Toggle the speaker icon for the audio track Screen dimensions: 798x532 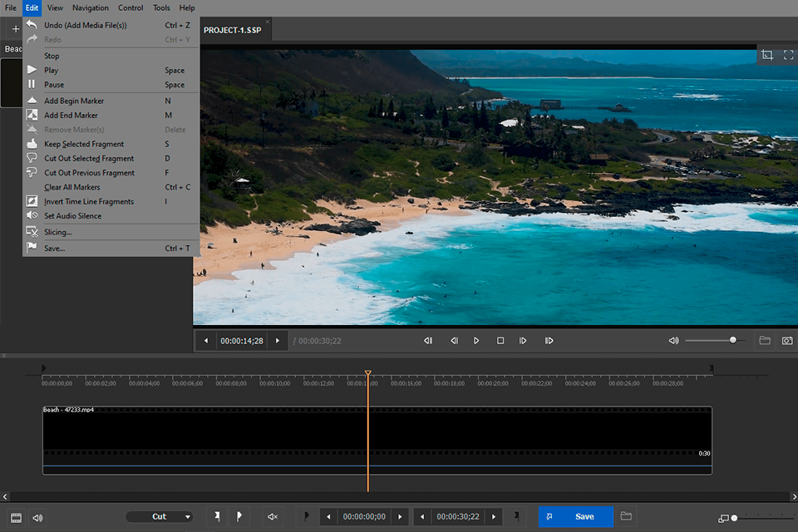pyautogui.click(x=37, y=517)
